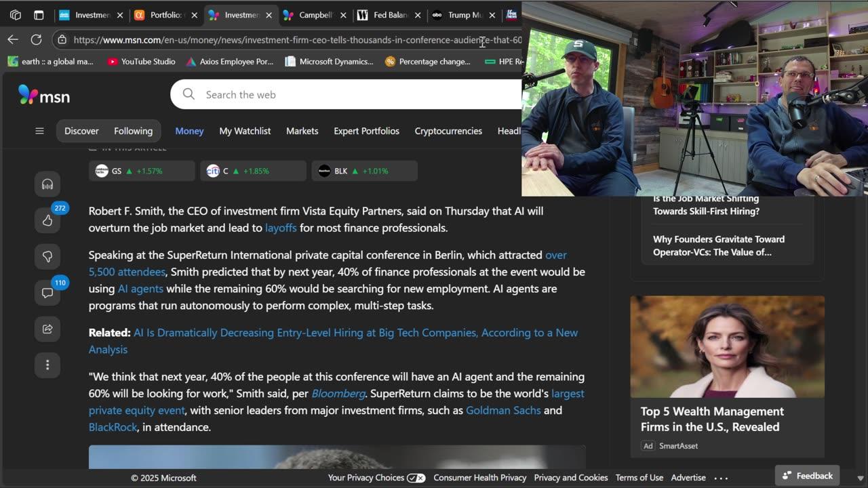Open Percentage change bookmark

click(x=428, y=62)
